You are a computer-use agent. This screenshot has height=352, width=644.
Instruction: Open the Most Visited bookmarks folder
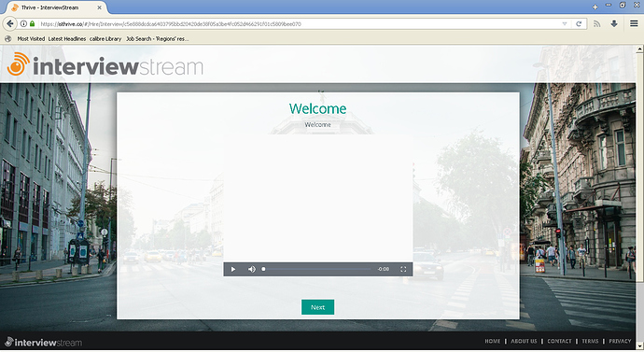click(31, 38)
